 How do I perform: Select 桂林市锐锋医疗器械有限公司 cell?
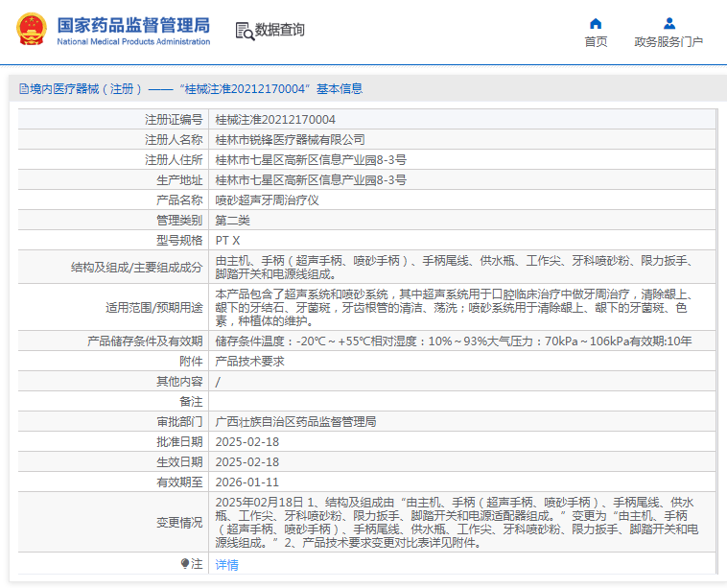click(x=290, y=140)
